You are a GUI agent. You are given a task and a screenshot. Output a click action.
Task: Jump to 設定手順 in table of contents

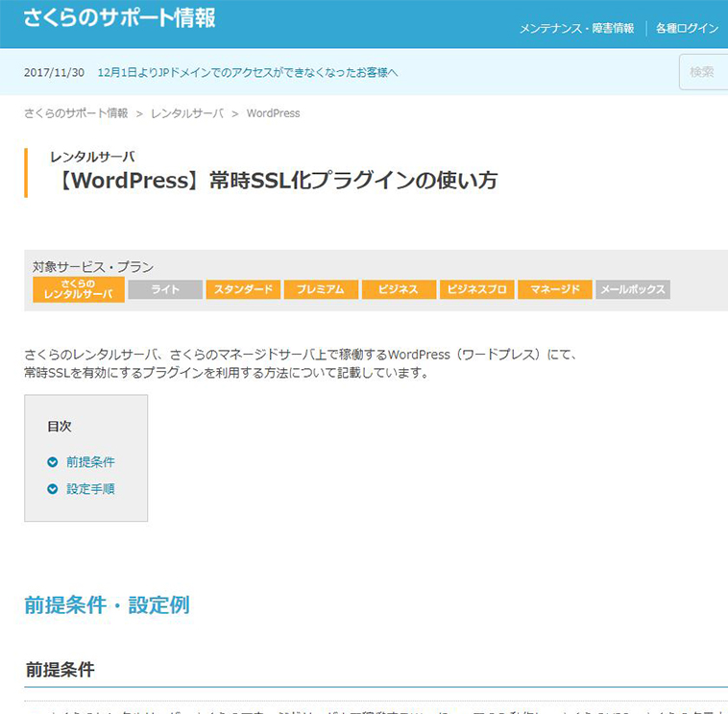(x=90, y=489)
